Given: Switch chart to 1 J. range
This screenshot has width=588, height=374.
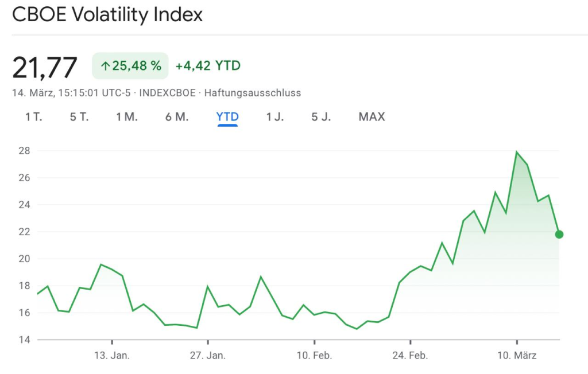Looking at the screenshot, I should point(275,117).
